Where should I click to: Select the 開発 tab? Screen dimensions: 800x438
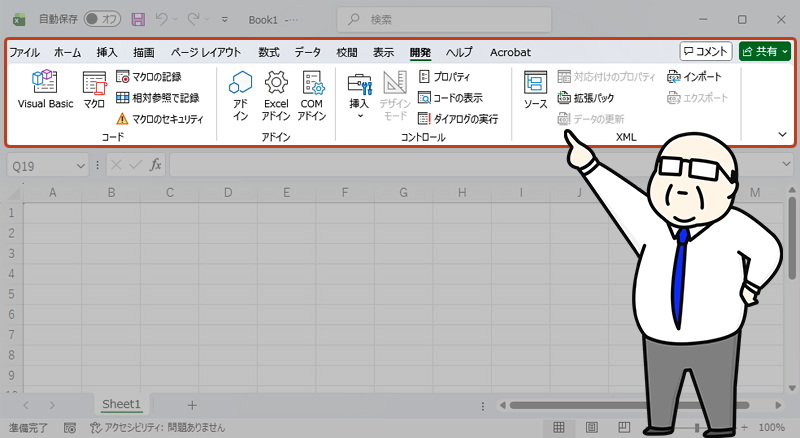[x=420, y=52]
